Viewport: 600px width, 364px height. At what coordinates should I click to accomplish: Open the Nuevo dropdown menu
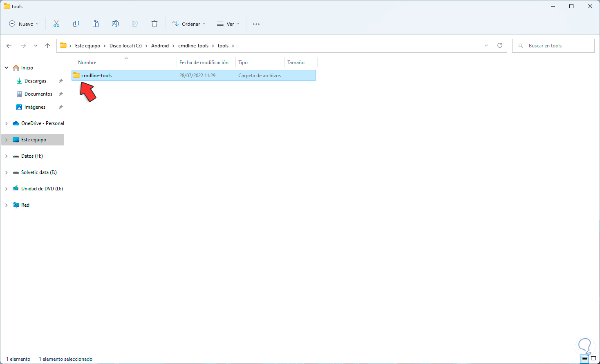tap(24, 24)
